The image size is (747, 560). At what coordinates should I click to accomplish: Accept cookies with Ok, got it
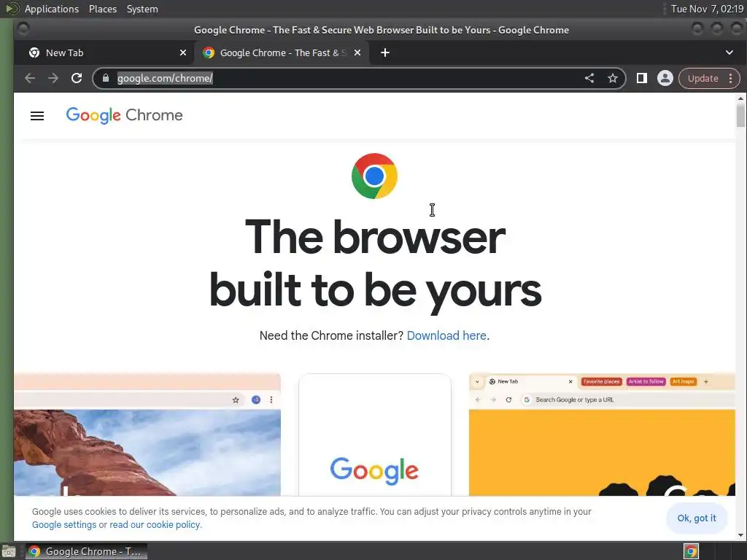[x=697, y=518]
